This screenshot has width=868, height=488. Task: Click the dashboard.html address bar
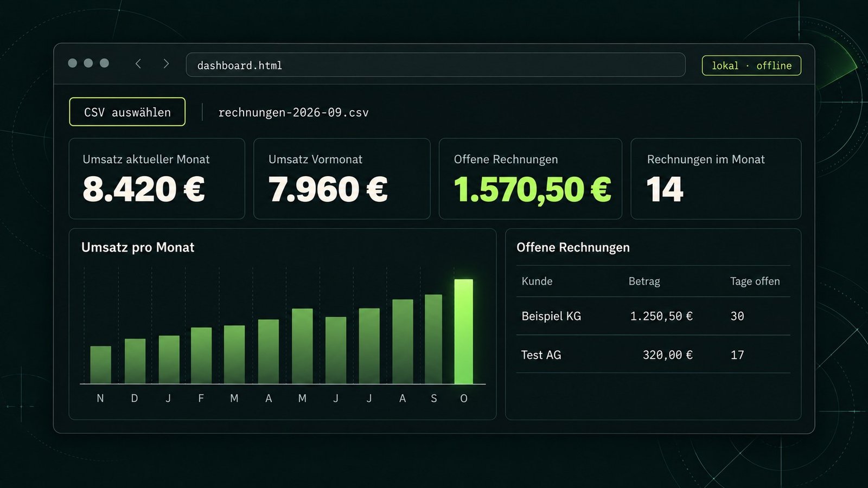[436, 65]
